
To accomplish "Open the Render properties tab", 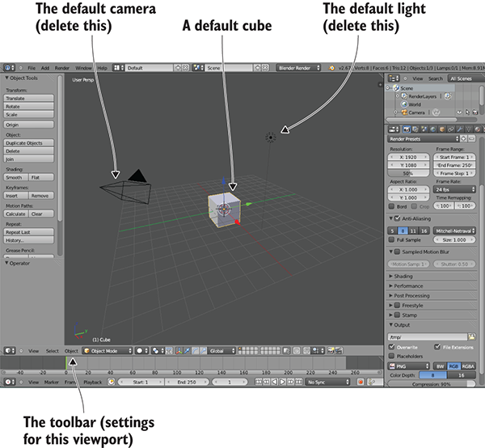I will (407, 129).
